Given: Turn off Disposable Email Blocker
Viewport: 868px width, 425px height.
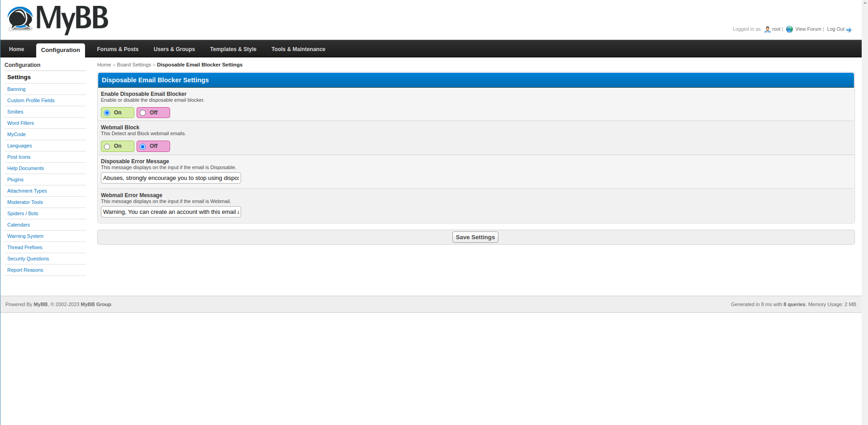Looking at the screenshot, I should 143,113.
